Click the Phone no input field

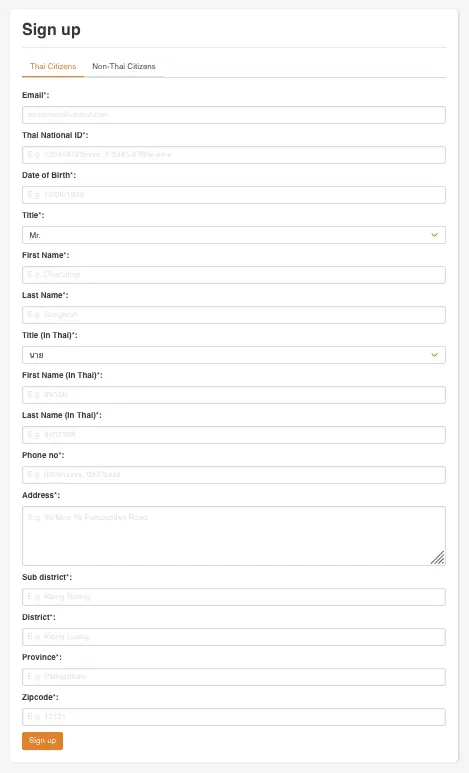[x=234, y=475]
